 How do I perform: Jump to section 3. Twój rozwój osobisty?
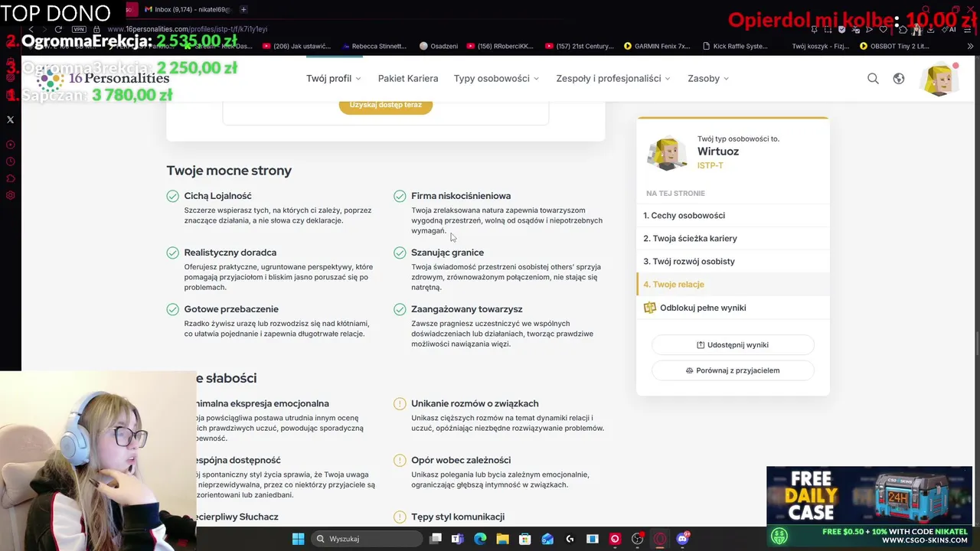pos(733,261)
